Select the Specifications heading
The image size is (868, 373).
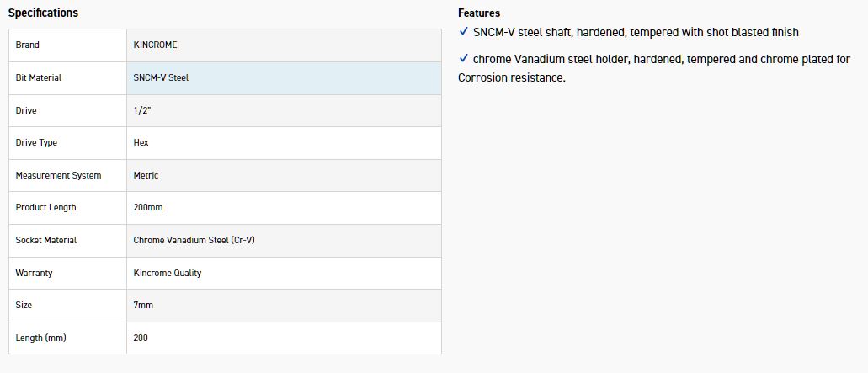point(43,13)
